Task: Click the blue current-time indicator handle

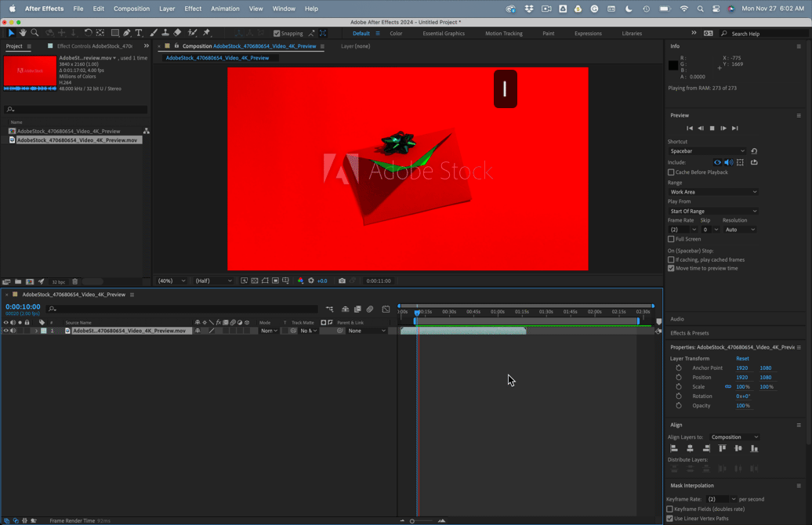Action: coord(418,312)
